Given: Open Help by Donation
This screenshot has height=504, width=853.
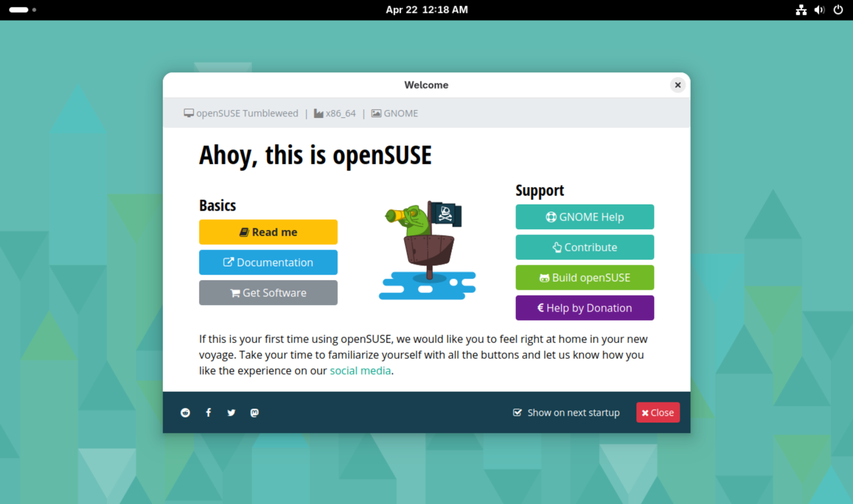Looking at the screenshot, I should point(584,308).
